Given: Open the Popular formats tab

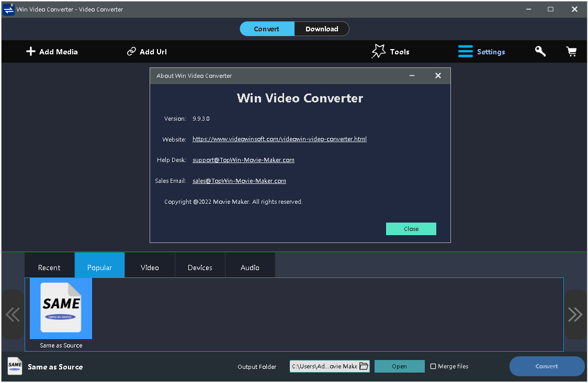Looking at the screenshot, I should (x=100, y=265).
